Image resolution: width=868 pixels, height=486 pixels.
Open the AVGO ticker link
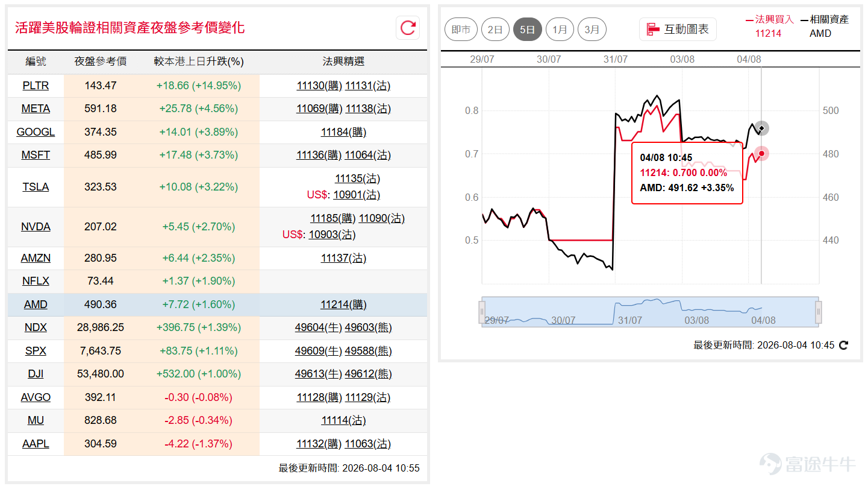pyautogui.click(x=36, y=397)
